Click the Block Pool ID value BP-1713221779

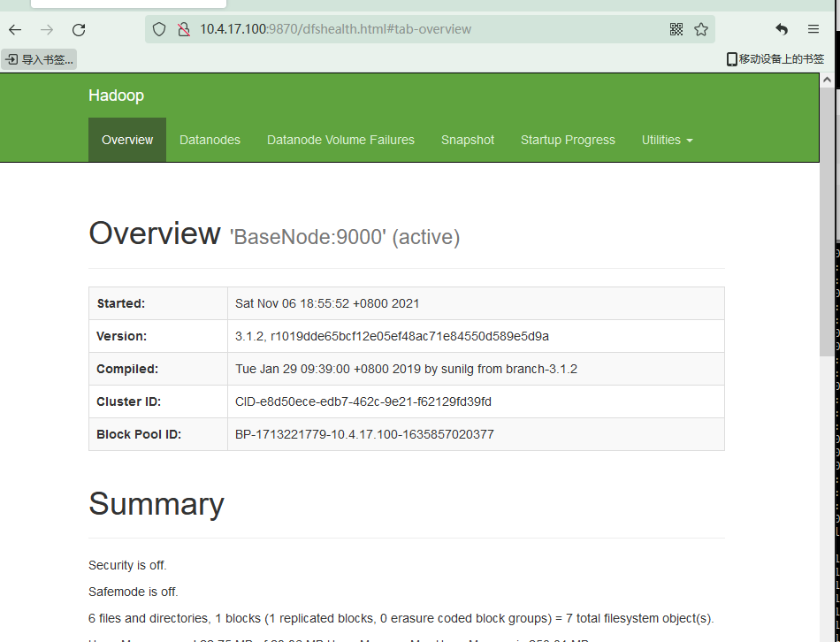tap(364, 434)
